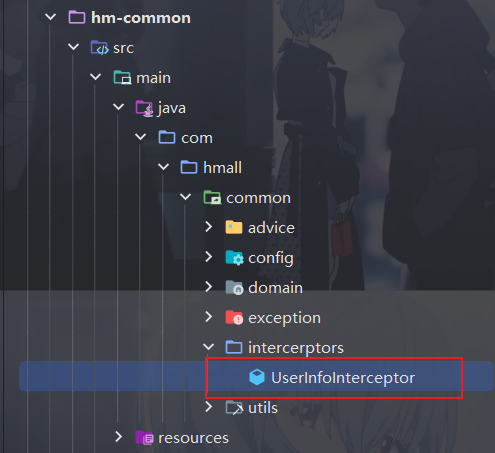Click the red exception folder icon
The width and height of the screenshot is (495, 453).
(x=234, y=317)
